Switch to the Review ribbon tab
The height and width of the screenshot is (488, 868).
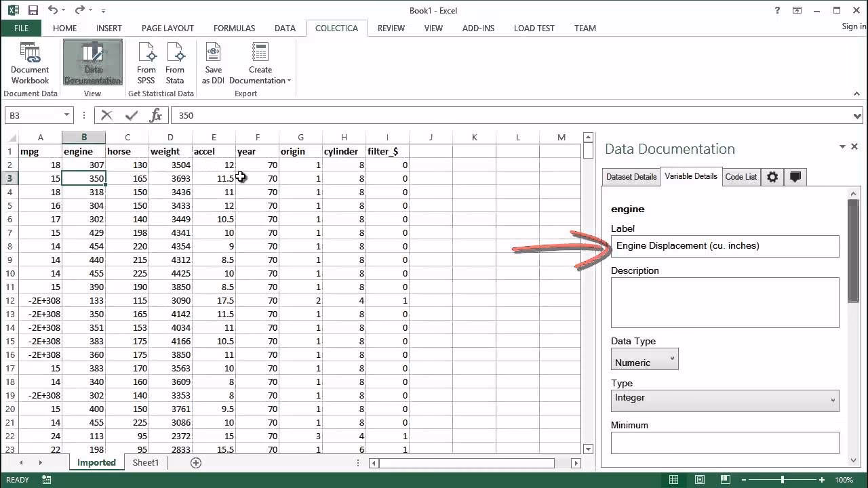point(391,28)
